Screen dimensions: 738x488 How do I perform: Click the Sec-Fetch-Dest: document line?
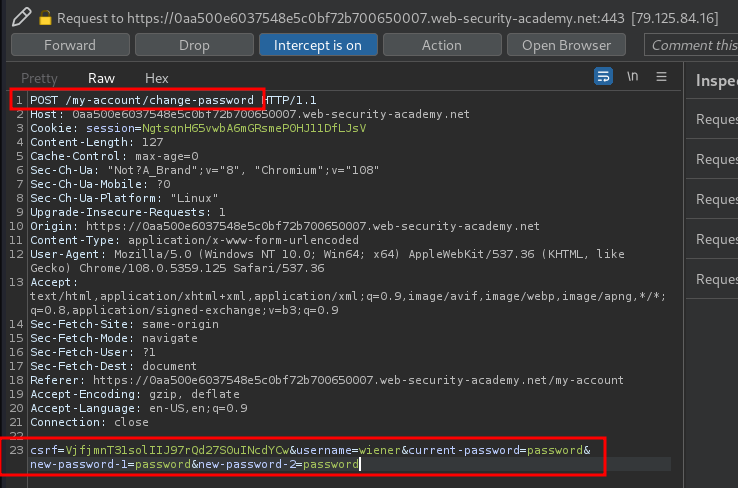point(113,366)
